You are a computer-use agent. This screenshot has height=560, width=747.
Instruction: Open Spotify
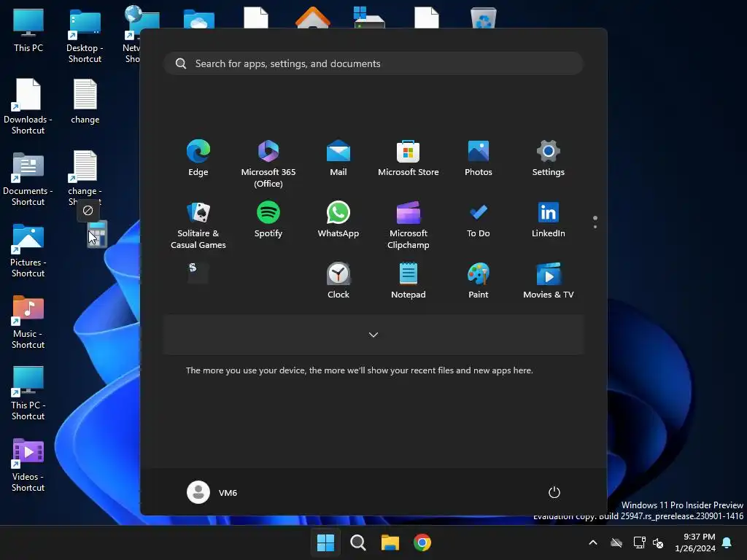point(268,219)
